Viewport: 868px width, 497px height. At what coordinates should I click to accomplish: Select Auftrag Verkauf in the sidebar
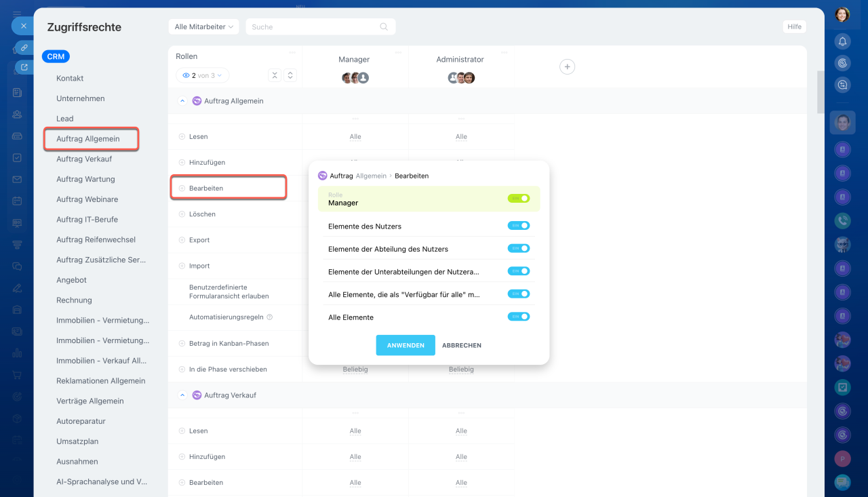pyautogui.click(x=84, y=159)
